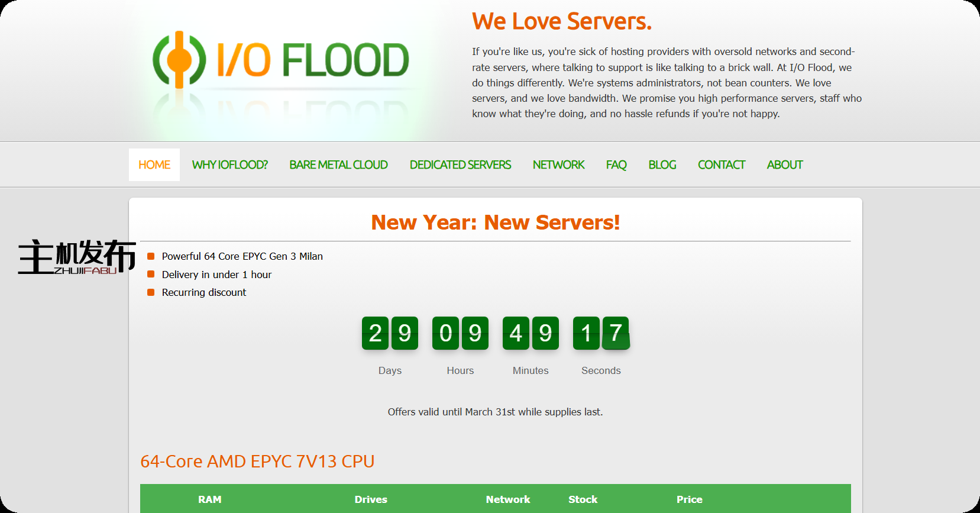Click the ZhuJiFaBu watermark logo

pos(77,257)
